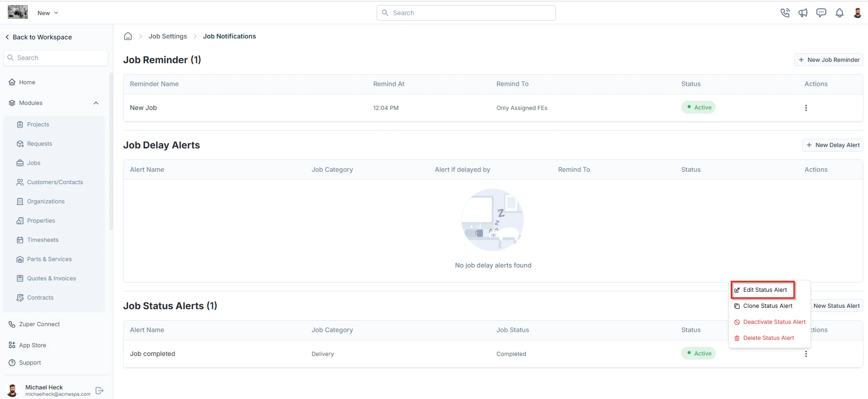Click Active status badge of New Job
Viewport: 868px width, 399px height.
pos(698,108)
